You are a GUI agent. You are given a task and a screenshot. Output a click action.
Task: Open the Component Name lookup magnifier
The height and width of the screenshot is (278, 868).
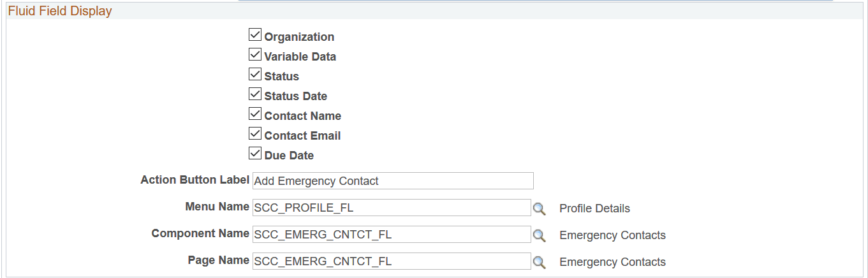[540, 235]
